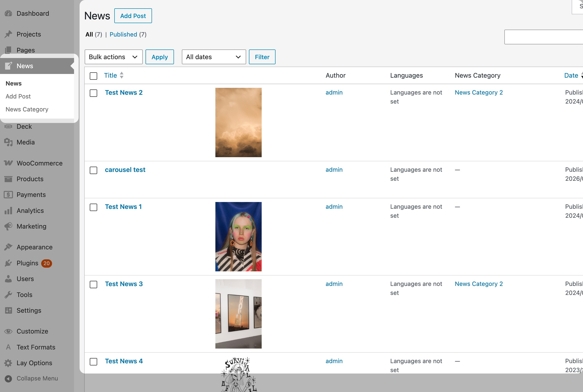Click the Plugins plug icon
Image resolution: width=583 pixels, height=392 pixels.
pyautogui.click(x=8, y=263)
